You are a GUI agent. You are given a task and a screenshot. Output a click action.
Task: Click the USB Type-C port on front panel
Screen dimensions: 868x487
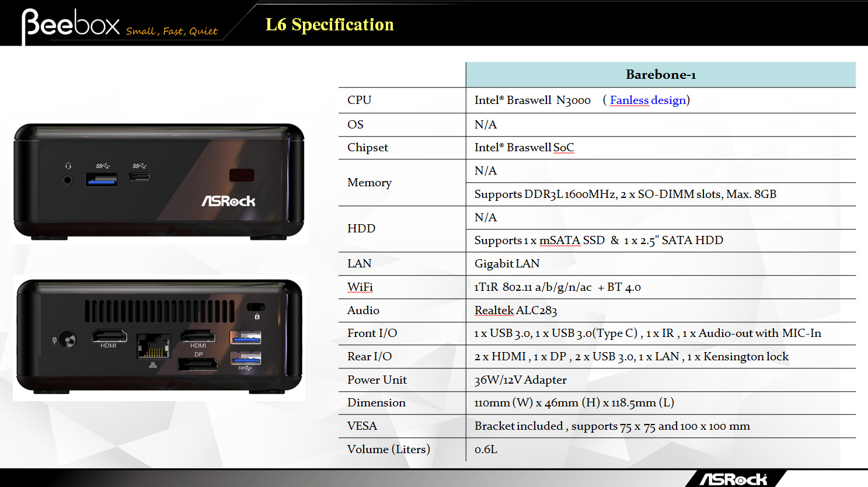point(139,176)
